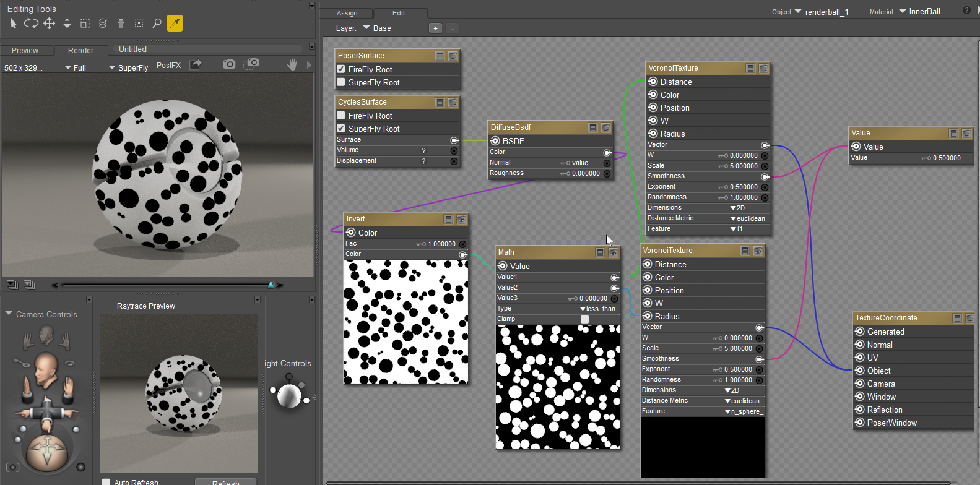Toggle the Clamp checkbox in Math node
980x485 pixels.
pos(584,319)
